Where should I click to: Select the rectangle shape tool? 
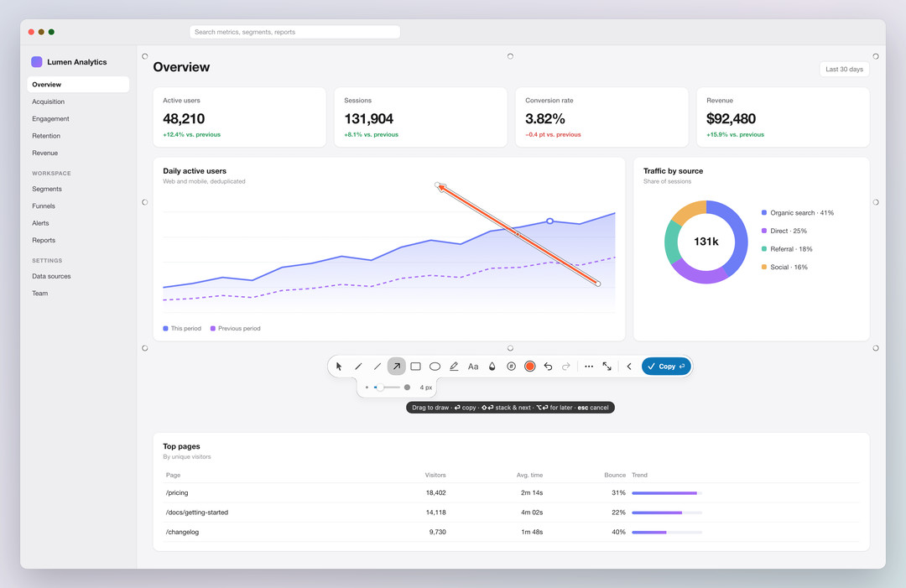415,367
